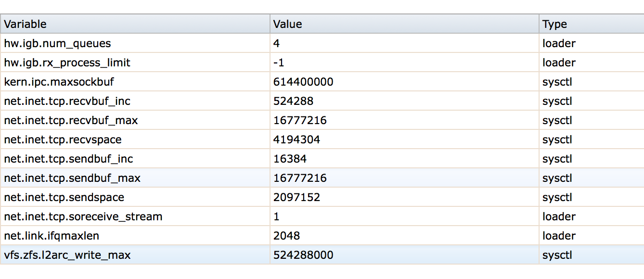Click value 1 of soreceive_stream
The height and width of the screenshot is (279, 644).
[276, 216]
